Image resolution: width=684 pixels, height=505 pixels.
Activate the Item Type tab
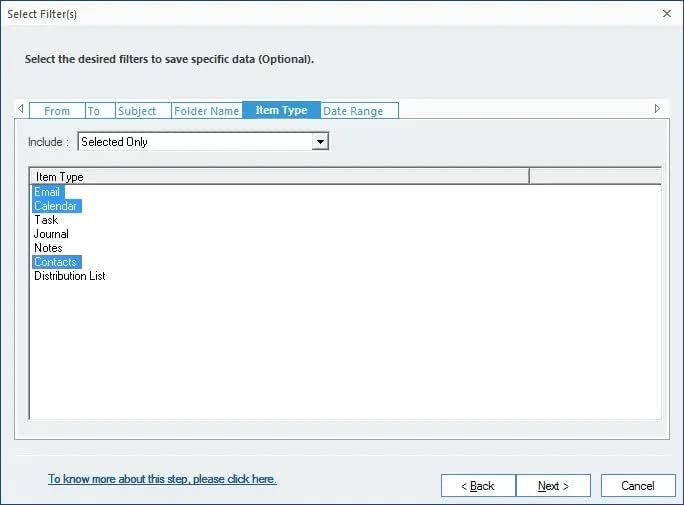[281, 110]
